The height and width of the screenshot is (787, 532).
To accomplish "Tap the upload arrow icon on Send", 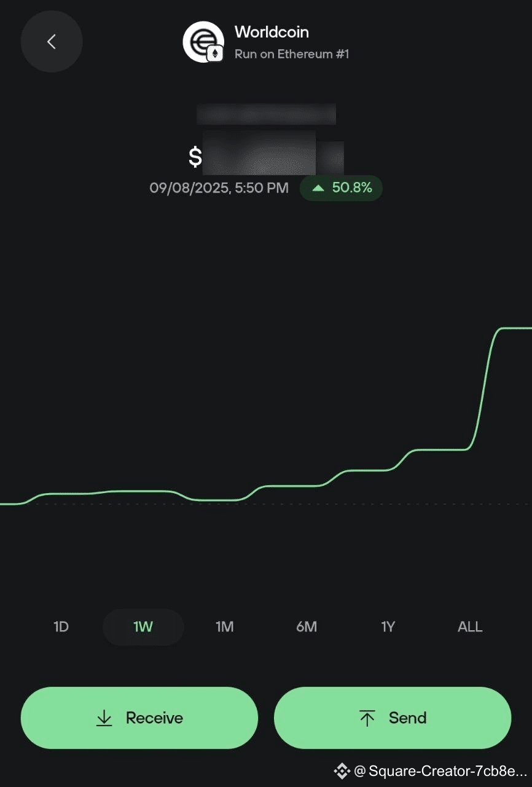I will (x=367, y=718).
